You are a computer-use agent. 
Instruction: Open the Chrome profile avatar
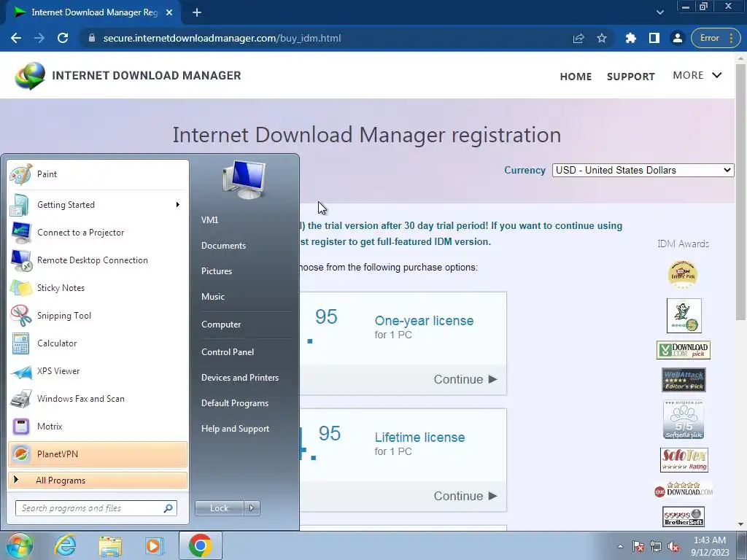coord(678,38)
